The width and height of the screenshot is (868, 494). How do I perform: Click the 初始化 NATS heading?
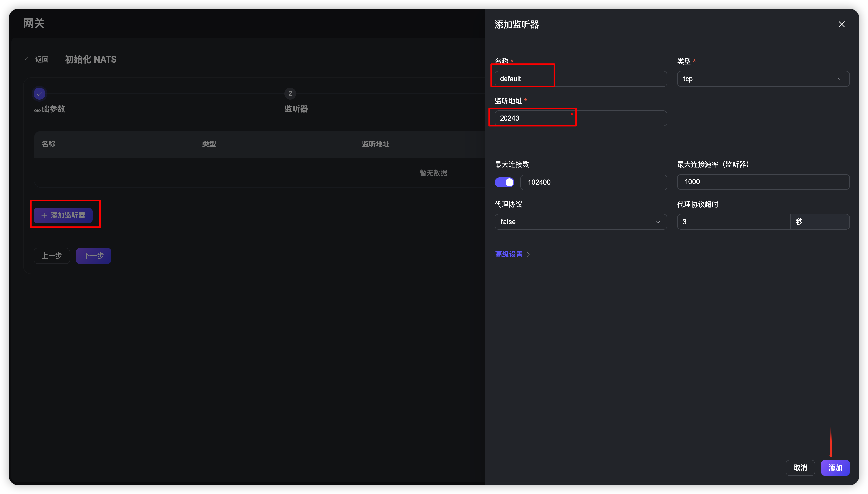pos(90,60)
